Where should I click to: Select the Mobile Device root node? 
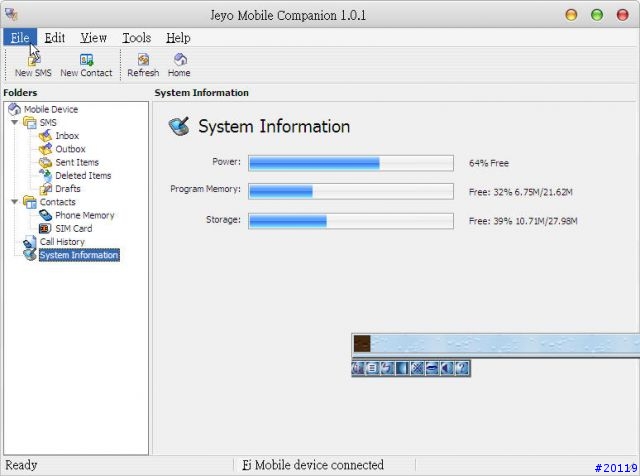point(51,109)
